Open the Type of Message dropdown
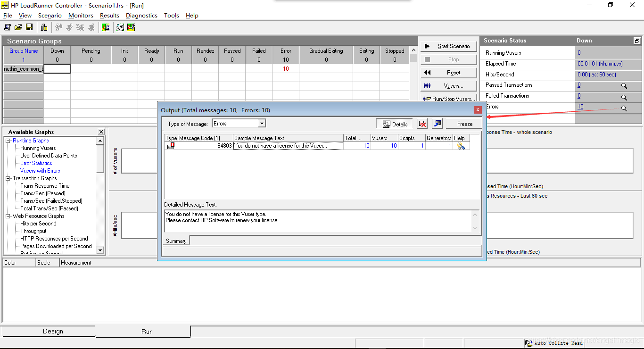 coord(262,124)
